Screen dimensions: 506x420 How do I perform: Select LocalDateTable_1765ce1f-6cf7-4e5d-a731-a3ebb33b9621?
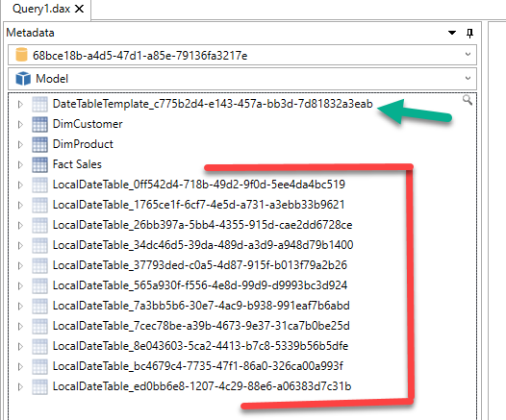point(199,205)
